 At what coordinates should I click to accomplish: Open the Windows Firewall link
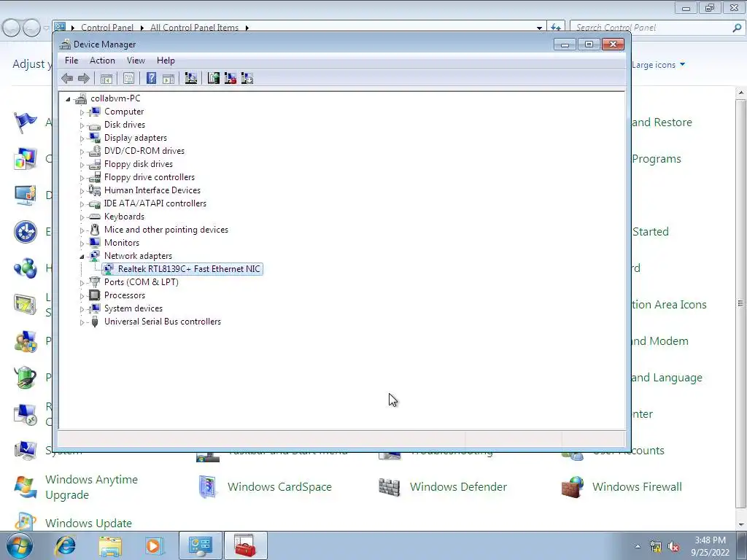(637, 486)
